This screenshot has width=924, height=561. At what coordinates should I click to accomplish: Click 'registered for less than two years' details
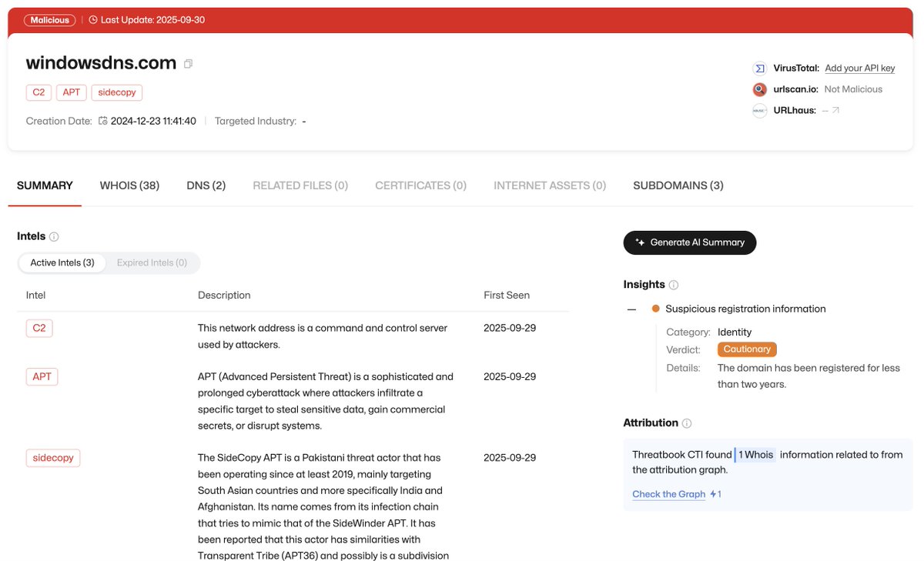click(808, 376)
